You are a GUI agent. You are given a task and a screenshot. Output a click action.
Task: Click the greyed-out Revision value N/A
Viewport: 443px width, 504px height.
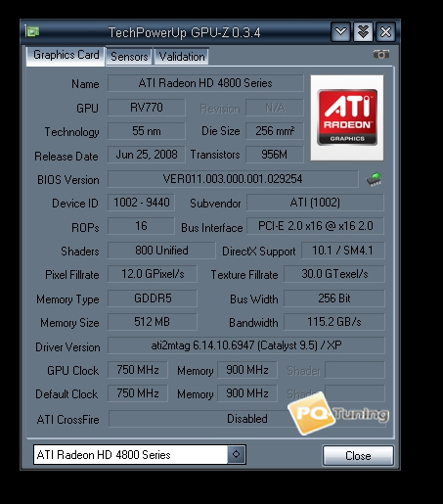click(275, 108)
